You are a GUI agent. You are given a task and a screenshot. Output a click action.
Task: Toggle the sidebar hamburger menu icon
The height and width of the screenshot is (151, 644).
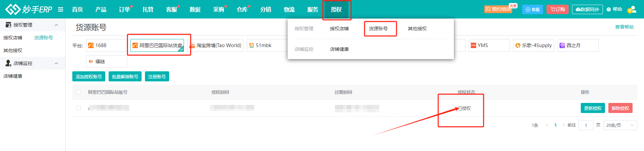(x=61, y=9)
